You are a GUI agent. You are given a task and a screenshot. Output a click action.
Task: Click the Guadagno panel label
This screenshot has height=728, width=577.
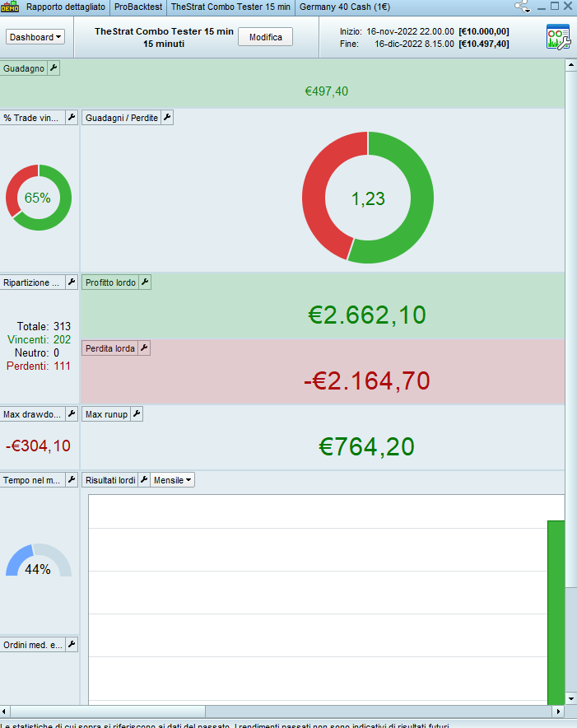pyautogui.click(x=24, y=68)
